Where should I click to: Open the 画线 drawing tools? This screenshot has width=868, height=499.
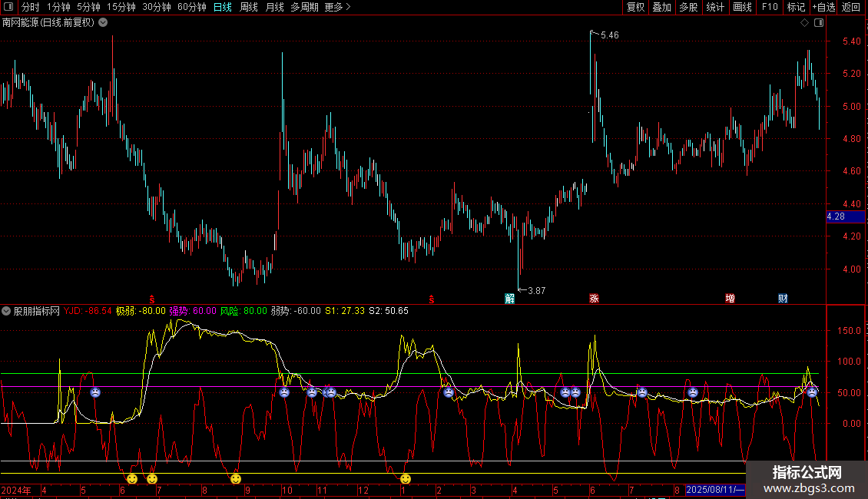742,7
